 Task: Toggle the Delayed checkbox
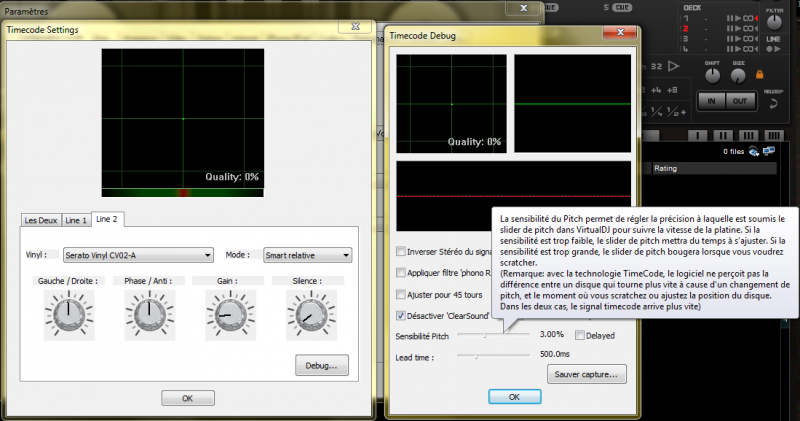(579, 336)
